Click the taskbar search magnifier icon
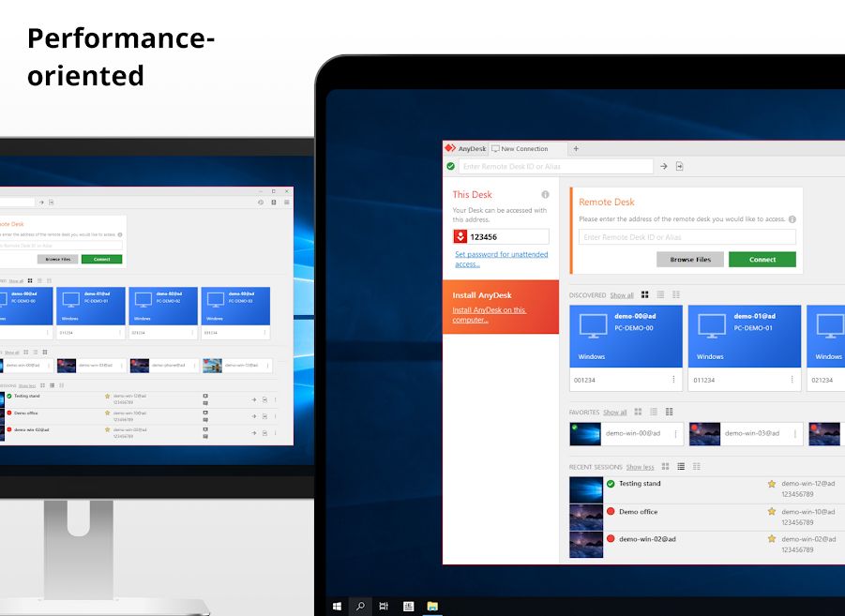The width and height of the screenshot is (845, 616). (360, 607)
